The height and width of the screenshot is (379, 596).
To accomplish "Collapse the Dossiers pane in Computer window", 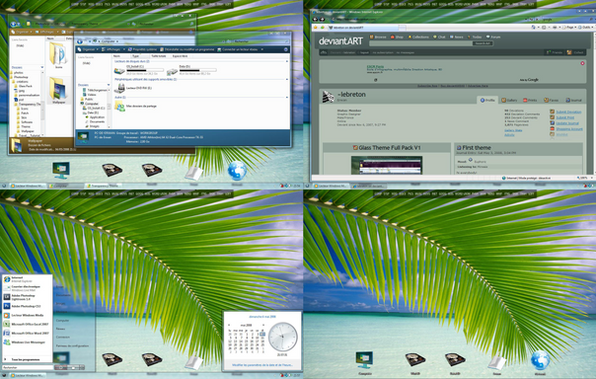I will tap(108, 85).
